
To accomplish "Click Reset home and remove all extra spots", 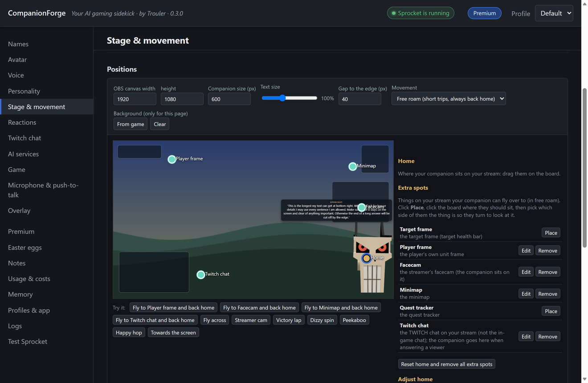I will pyautogui.click(x=446, y=364).
